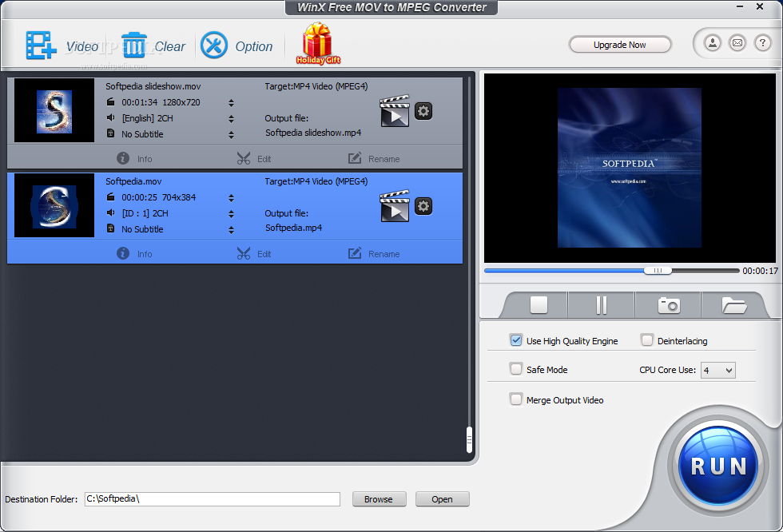
Task: Expand [ID : 1] 2CH audio track selector
Action: 231,214
